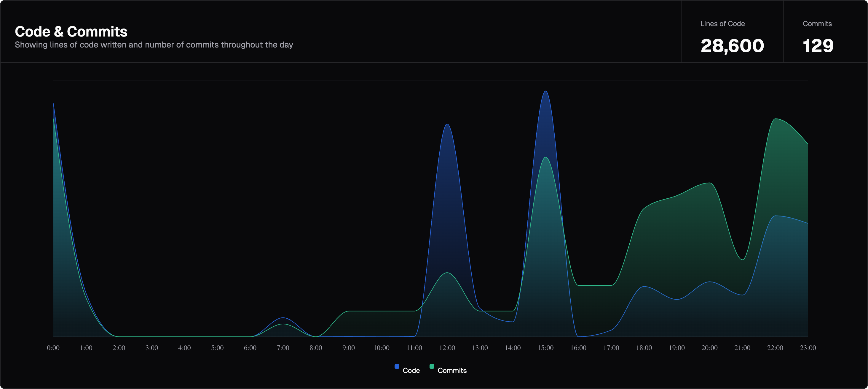Viewport: 868px width, 389px height.
Task: Click the 15:00 axis label
Action: (545, 348)
